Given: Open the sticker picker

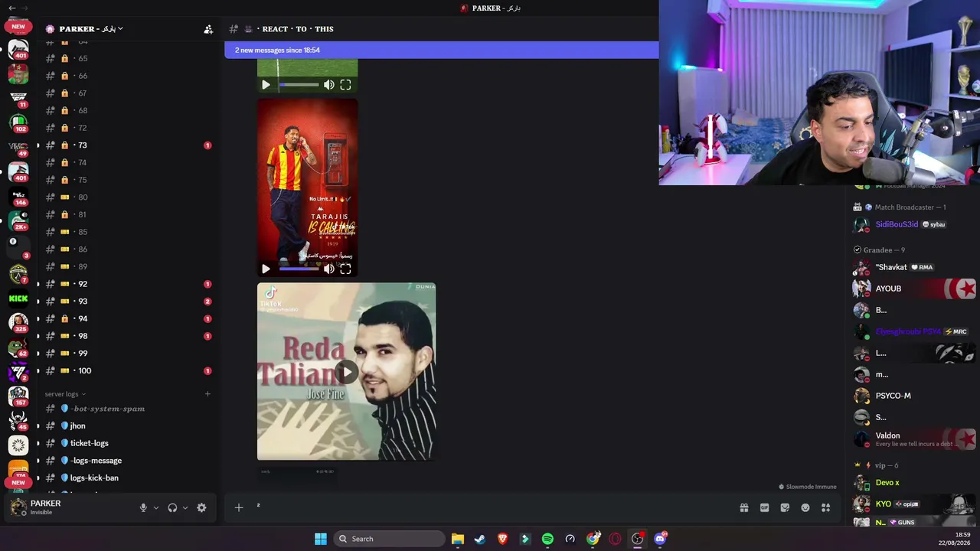Looking at the screenshot, I should coord(785,507).
